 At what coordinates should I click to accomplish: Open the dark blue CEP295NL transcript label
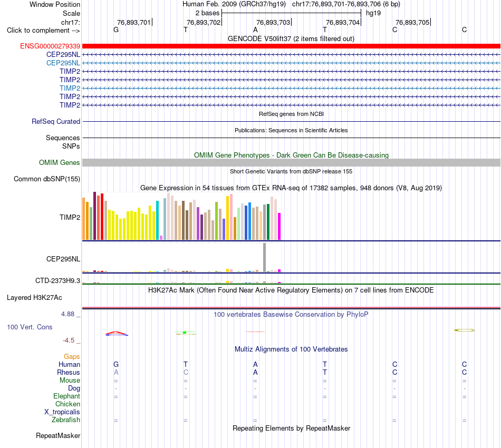click(x=63, y=55)
